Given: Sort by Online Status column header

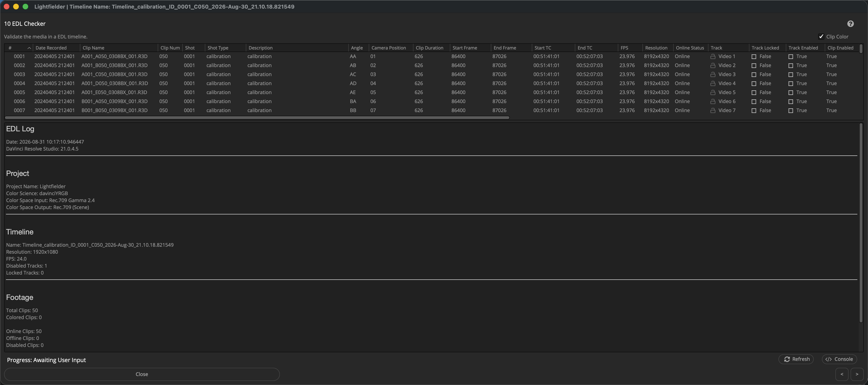Looking at the screenshot, I should click(690, 48).
